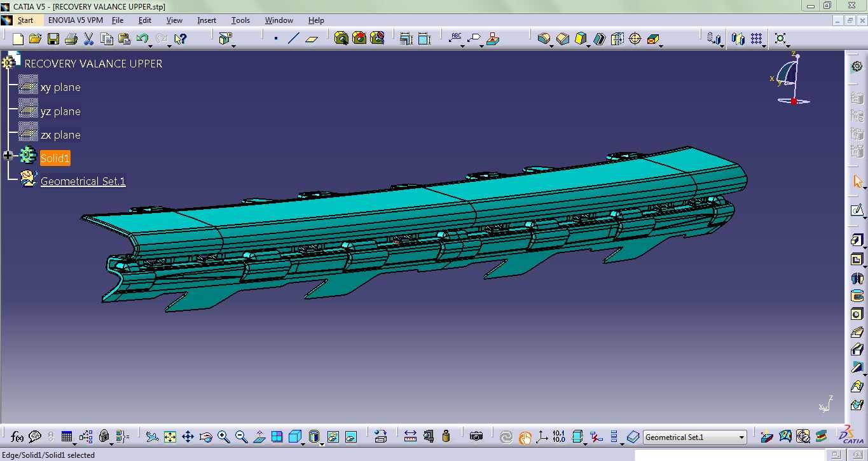Open the View menu
This screenshot has height=461, width=868.
[x=174, y=20]
